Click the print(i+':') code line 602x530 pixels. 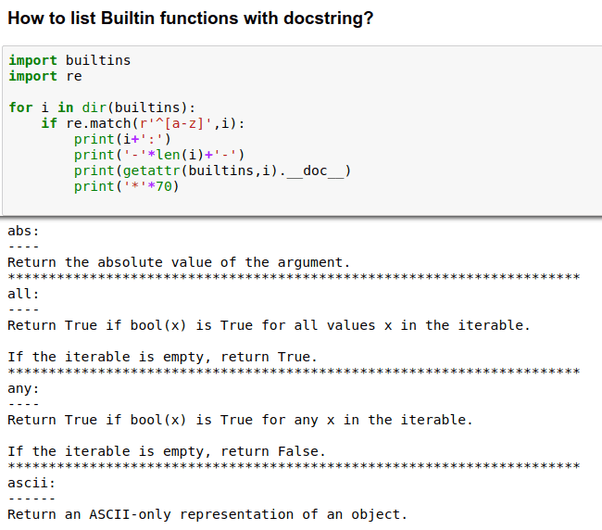coord(122,139)
